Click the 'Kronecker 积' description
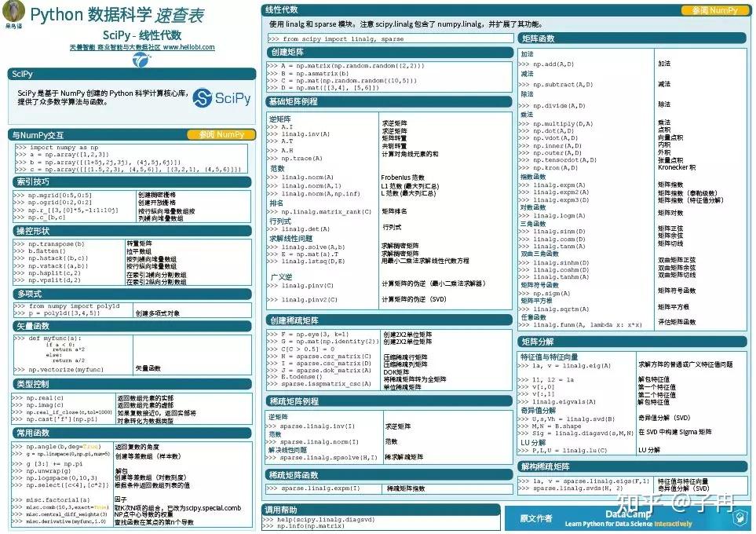 click(x=677, y=167)
